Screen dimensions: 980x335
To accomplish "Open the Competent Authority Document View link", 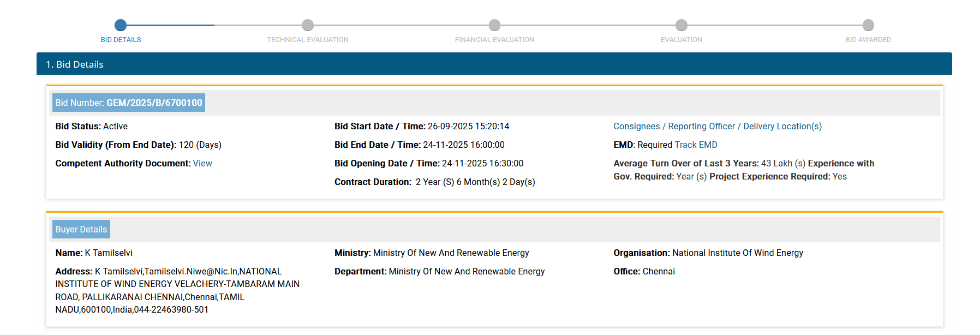I will point(202,164).
